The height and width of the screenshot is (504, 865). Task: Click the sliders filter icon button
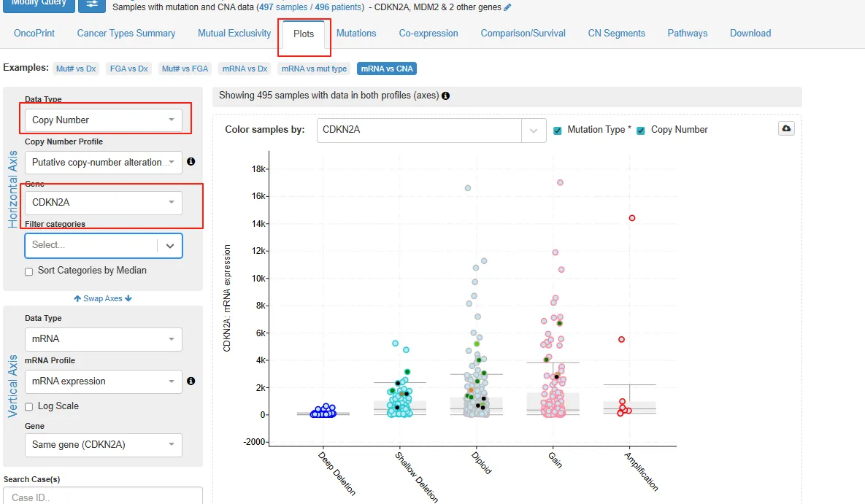click(x=91, y=4)
